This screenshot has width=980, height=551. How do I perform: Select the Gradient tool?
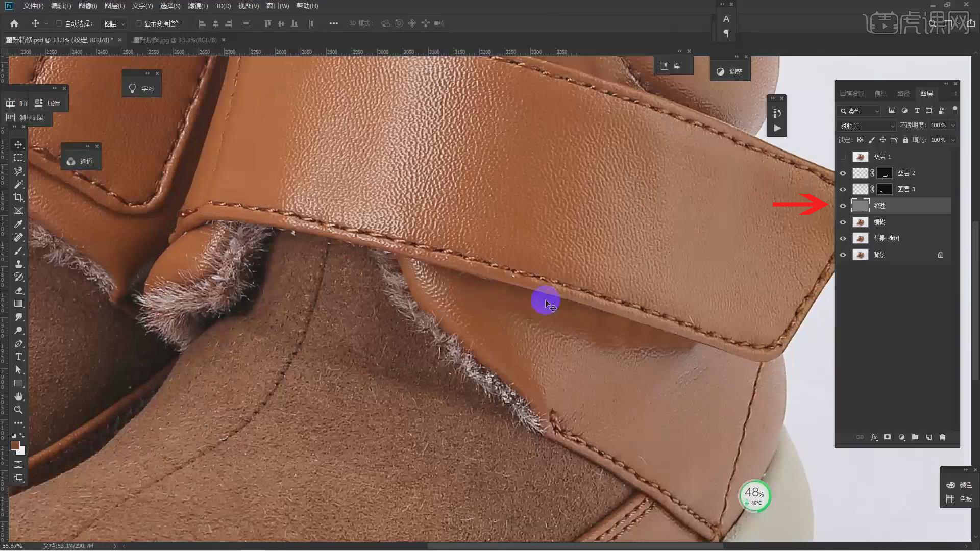(x=18, y=304)
